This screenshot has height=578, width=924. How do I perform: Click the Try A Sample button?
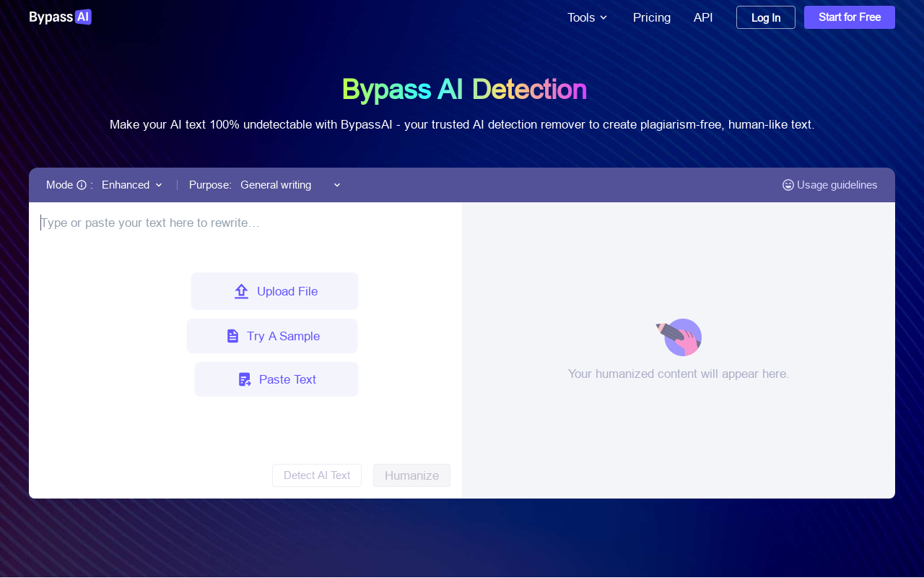click(272, 336)
